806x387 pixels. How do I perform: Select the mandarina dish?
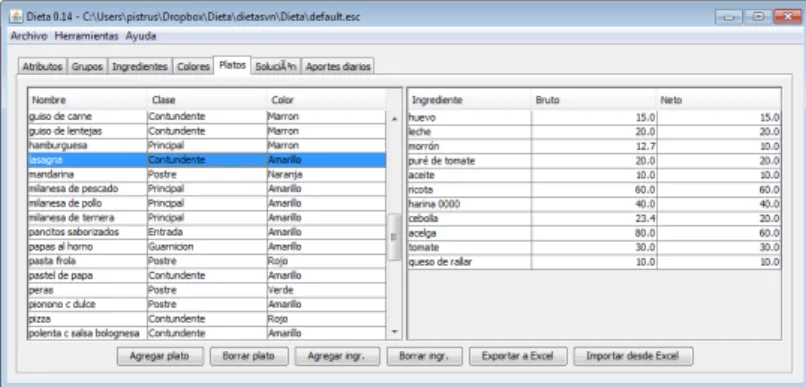tap(207, 174)
